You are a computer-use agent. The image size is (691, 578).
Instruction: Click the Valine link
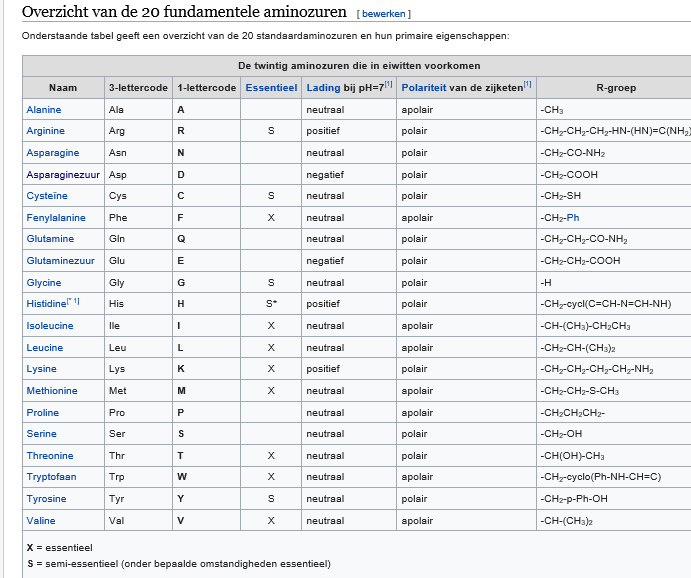pyautogui.click(x=41, y=521)
